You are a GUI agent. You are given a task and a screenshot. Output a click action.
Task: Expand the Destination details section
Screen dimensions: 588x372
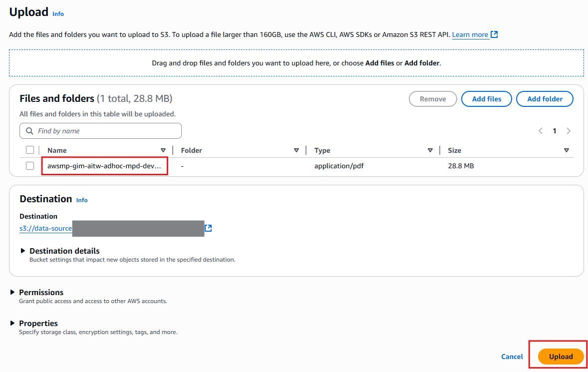point(23,251)
